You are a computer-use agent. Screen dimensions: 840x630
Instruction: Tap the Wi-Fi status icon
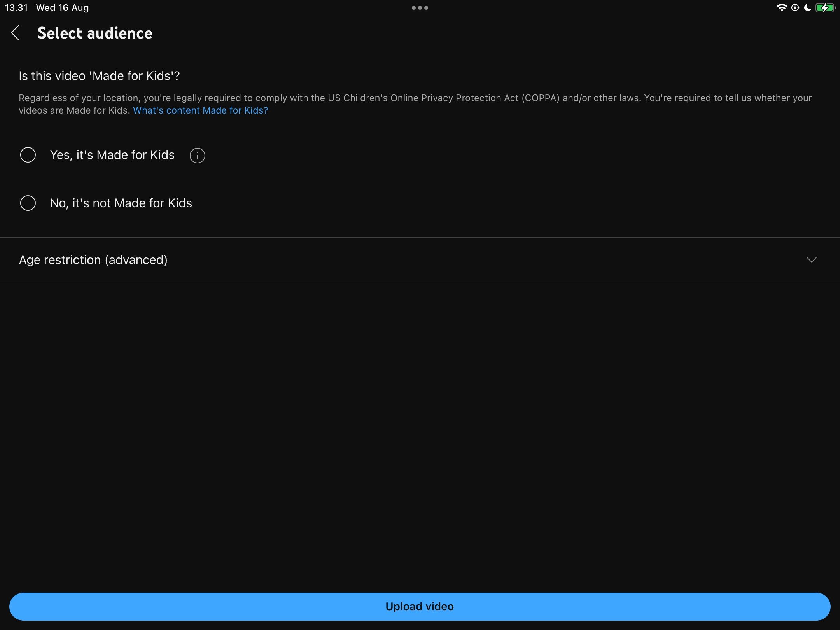point(781,8)
